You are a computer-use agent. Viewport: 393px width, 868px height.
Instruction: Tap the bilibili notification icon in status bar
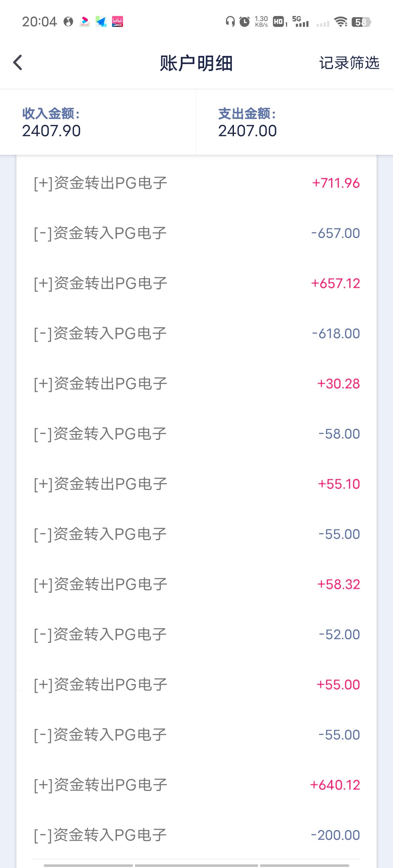click(x=117, y=22)
